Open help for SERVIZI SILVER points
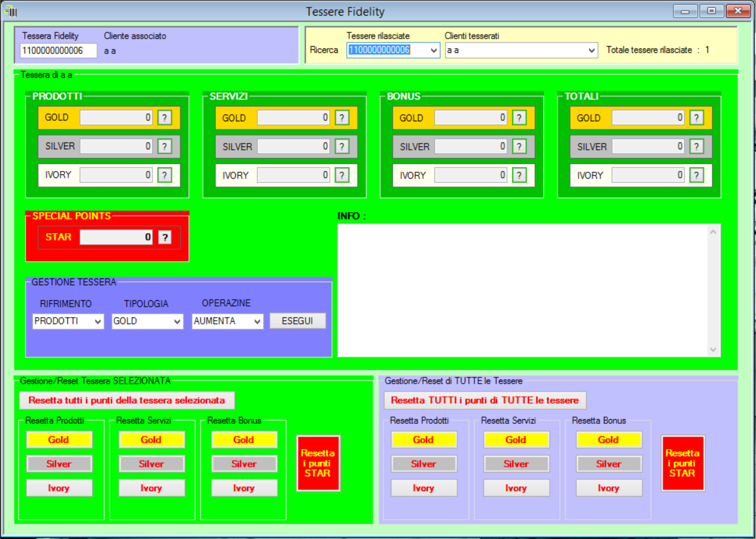Image resolution: width=756 pixels, height=539 pixels. click(342, 146)
